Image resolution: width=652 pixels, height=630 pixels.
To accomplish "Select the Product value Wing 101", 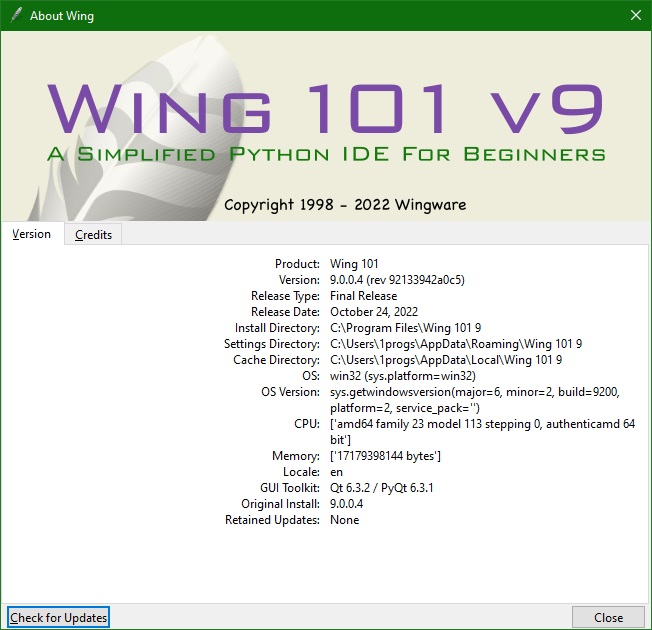I will point(354,264).
